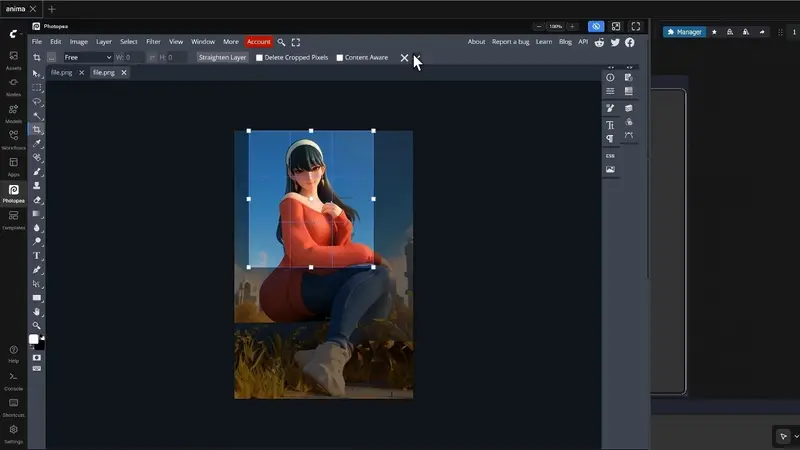
Task: Close the first file.png tab
Action: click(x=82, y=72)
